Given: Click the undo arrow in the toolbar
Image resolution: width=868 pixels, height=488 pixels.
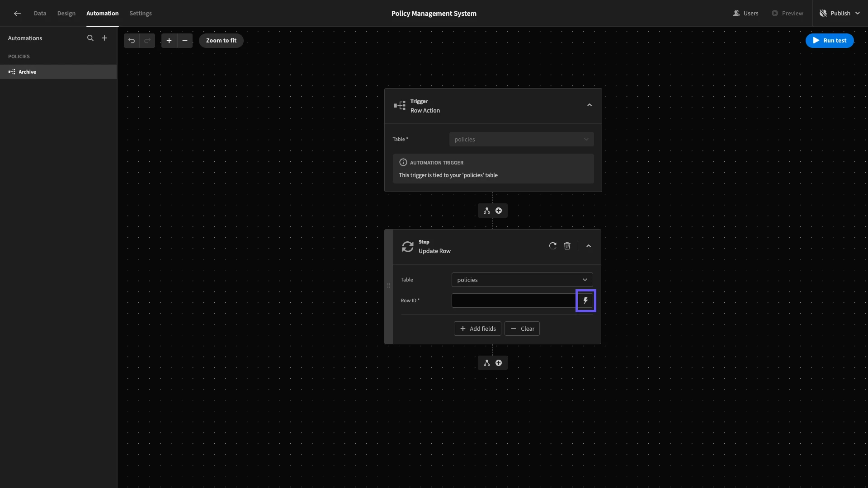Looking at the screenshot, I should [x=132, y=41].
